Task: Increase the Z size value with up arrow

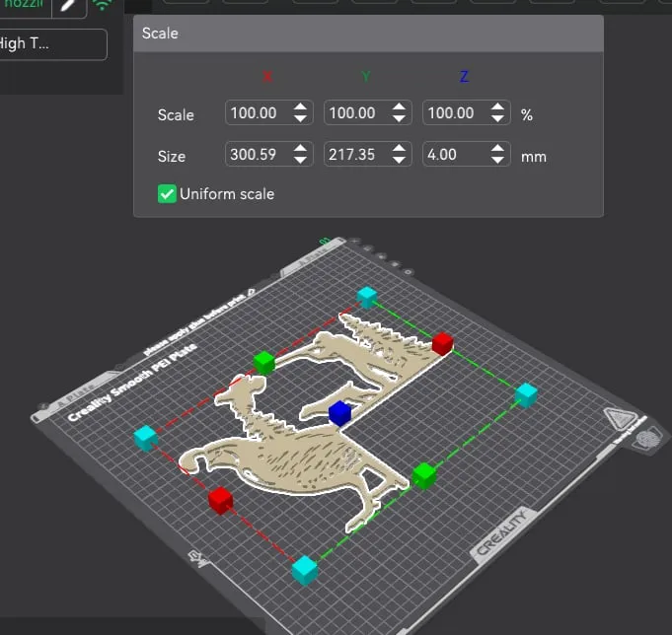Action: (x=497, y=149)
